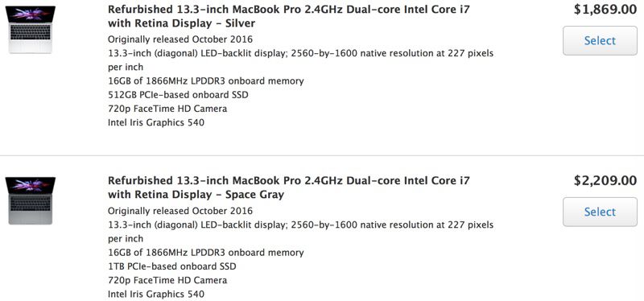Click the 512GB PCIe-based onboard SSD line
The width and height of the screenshot is (644, 301).
pos(178,95)
